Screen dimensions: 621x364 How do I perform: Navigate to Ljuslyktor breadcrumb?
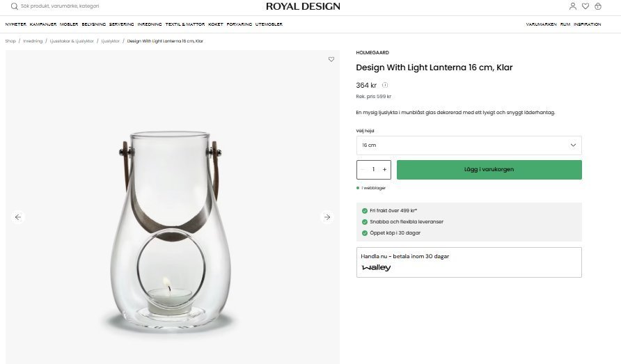pos(111,41)
